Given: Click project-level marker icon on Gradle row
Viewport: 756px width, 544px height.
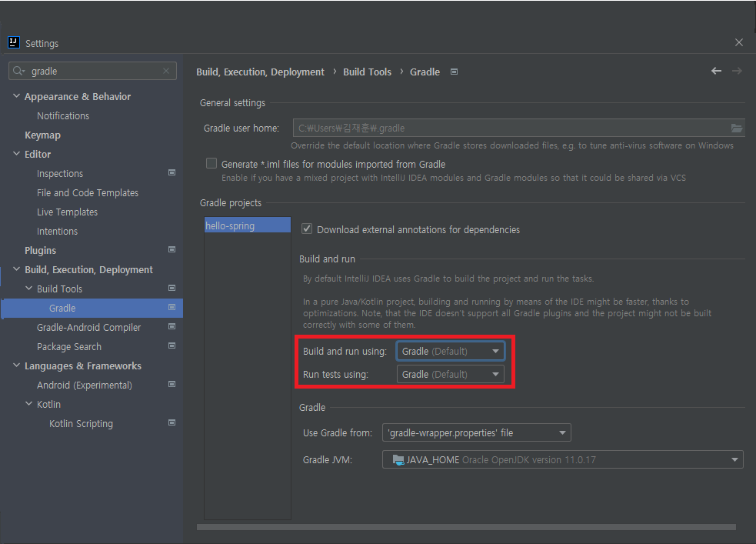Looking at the screenshot, I should click(172, 308).
